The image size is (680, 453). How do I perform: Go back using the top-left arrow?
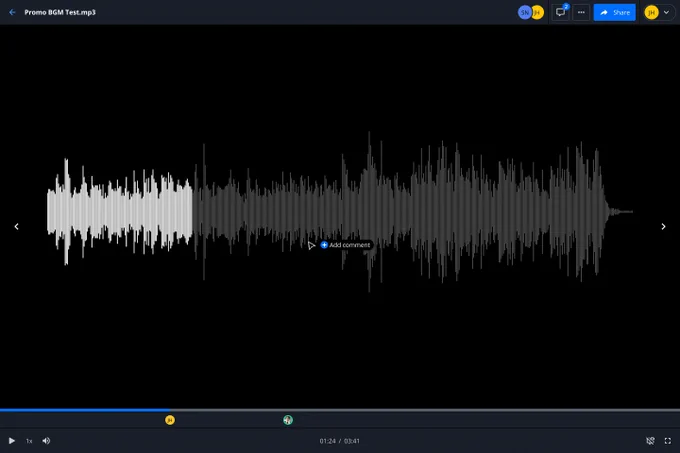[12, 12]
